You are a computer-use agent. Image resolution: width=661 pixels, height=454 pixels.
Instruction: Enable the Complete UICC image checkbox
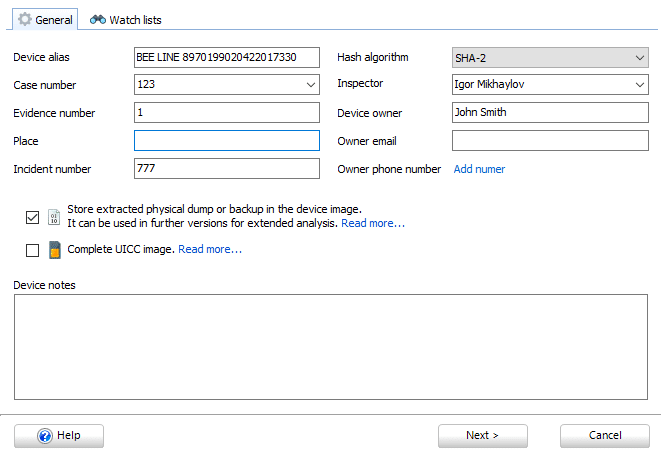[32, 250]
